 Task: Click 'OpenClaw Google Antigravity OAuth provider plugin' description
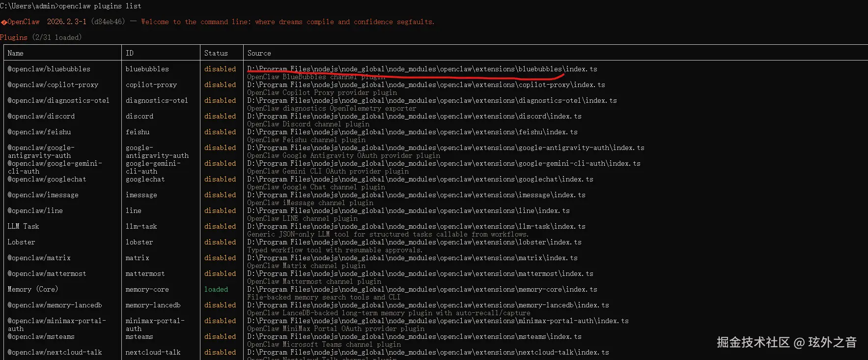pyautogui.click(x=344, y=155)
